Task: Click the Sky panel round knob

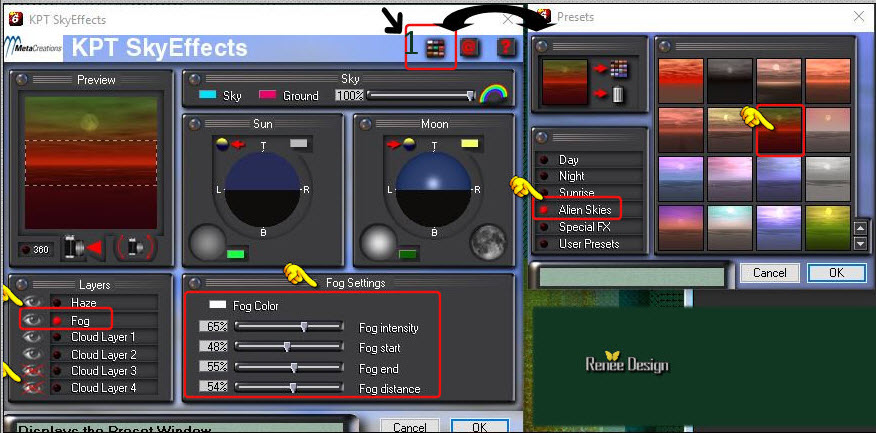Action: (194, 79)
